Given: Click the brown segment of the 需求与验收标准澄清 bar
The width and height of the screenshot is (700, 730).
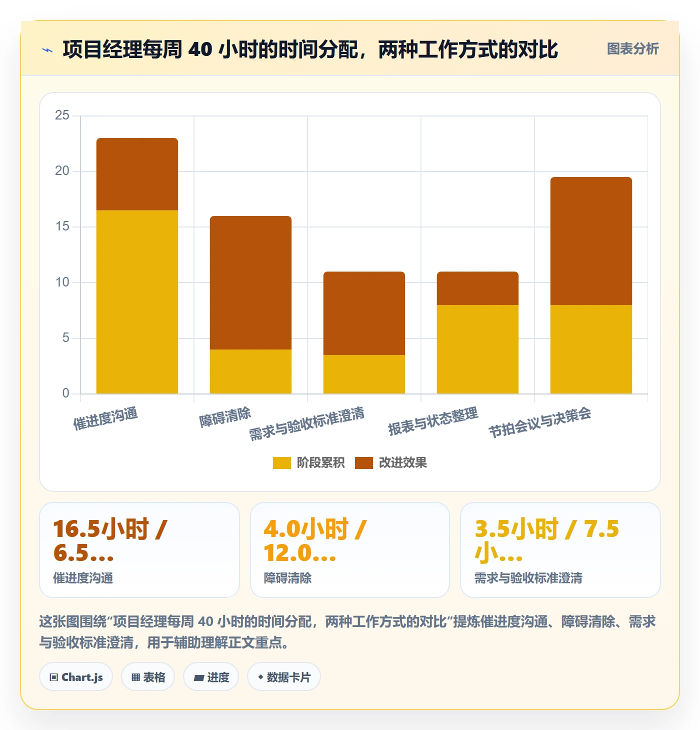Looking at the screenshot, I should click(x=364, y=313).
